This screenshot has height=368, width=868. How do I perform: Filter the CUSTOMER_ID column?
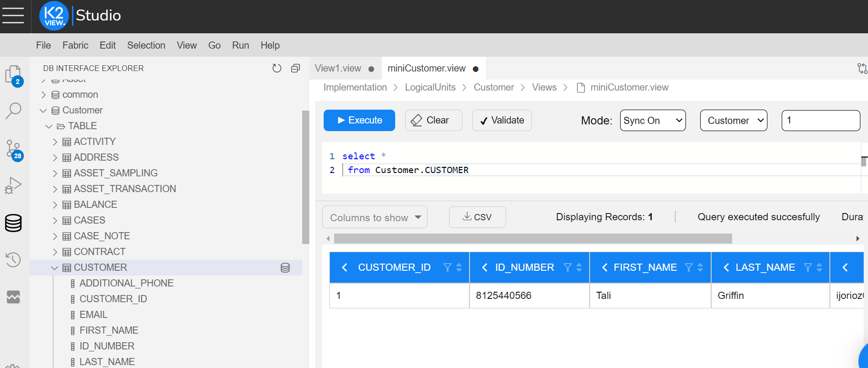tap(447, 267)
